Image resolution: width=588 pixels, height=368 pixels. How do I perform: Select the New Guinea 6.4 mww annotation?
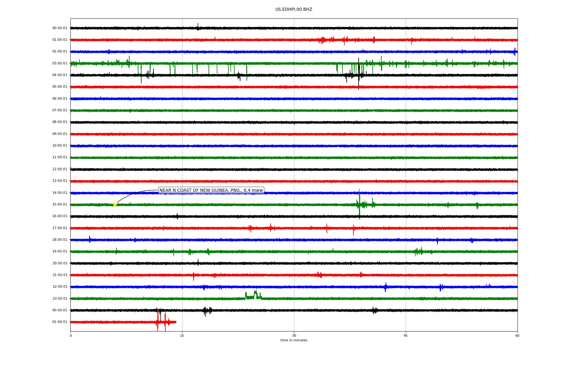[211, 190]
